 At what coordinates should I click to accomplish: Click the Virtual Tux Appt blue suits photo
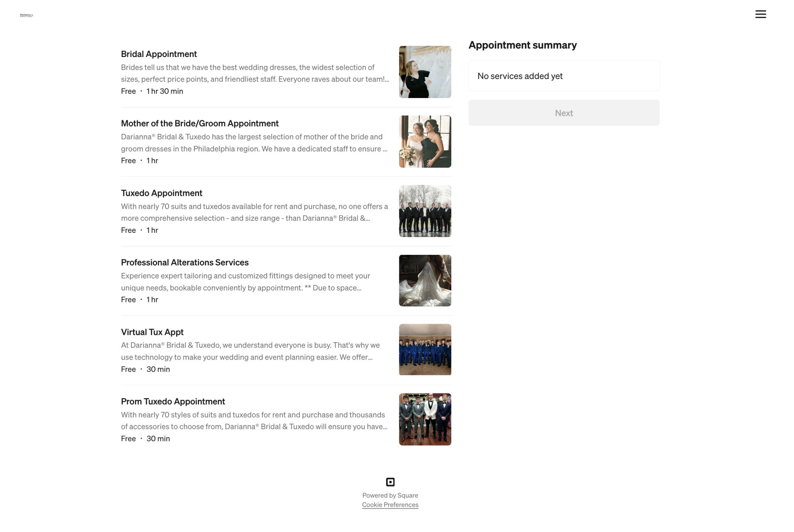(x=425, y=350)
